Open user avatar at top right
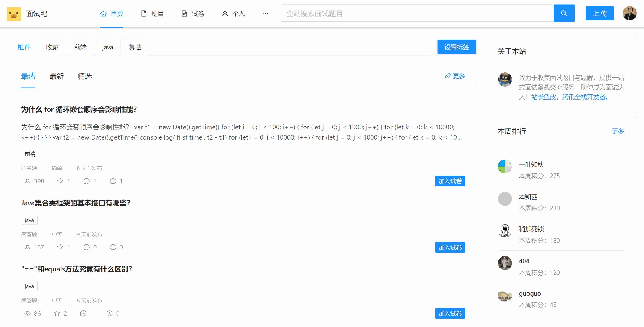Image resolution: width=644 pixels, height=327 pixels. 629,13
